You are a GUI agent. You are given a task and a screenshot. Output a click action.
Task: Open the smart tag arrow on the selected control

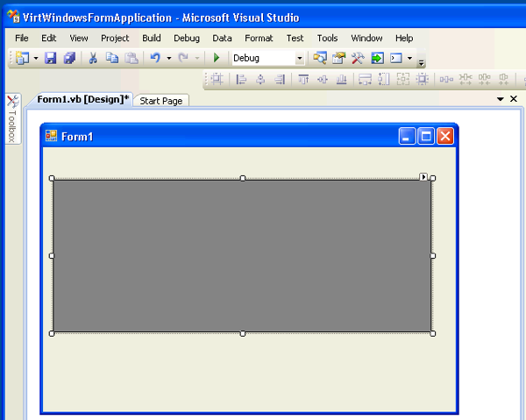click(423, 177)
